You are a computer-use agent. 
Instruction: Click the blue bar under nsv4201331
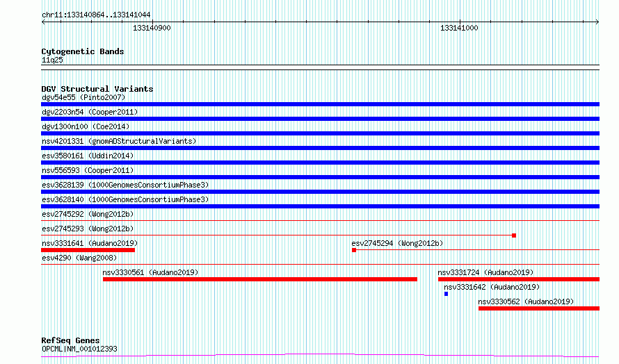(320, 148)
